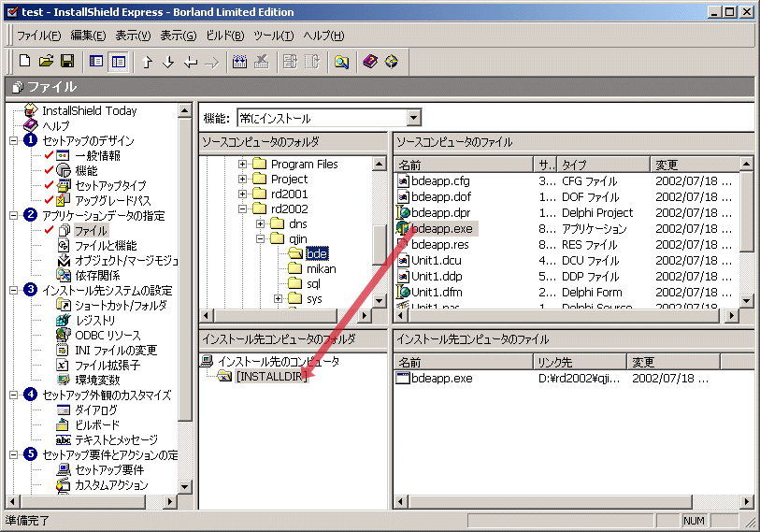This screenshot has width=760, height=532.
Task: Open the 表示(G) menu
Action: click(x=179, y=36)
